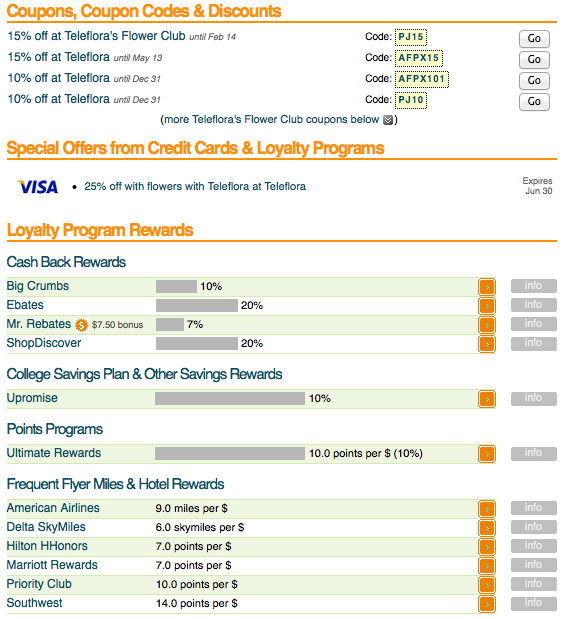
Task: Click the orange arrow icon for Big Crumbs
Action: click(487, 287)
